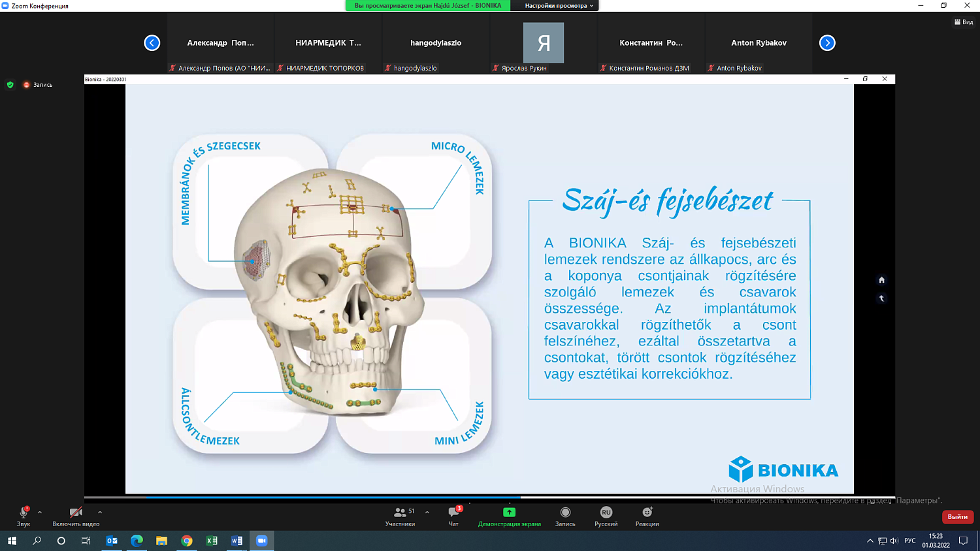Click Anton Rybakov muted microphone icon
Screen dimensions: 980x551
(x=711, y=68)
